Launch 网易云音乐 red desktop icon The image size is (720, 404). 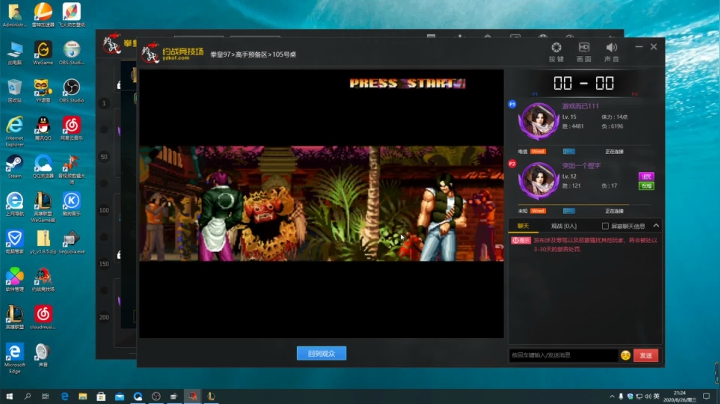[72, 128]
